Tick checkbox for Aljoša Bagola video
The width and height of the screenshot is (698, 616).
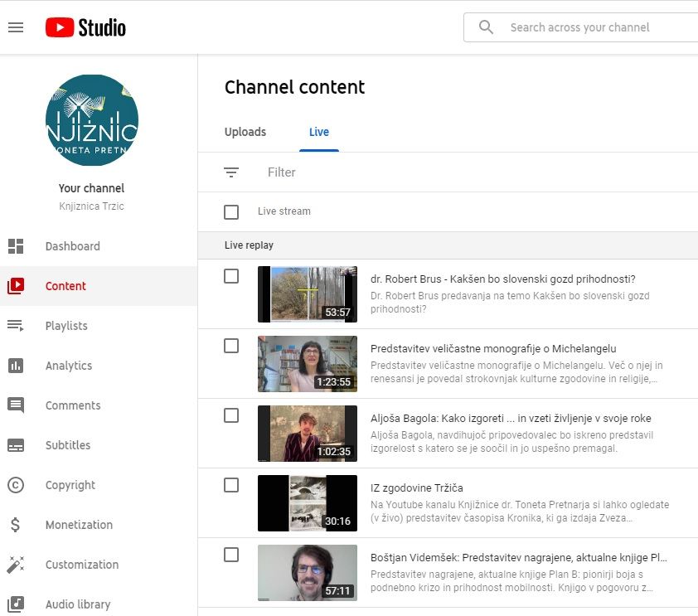tap(231, 415)
